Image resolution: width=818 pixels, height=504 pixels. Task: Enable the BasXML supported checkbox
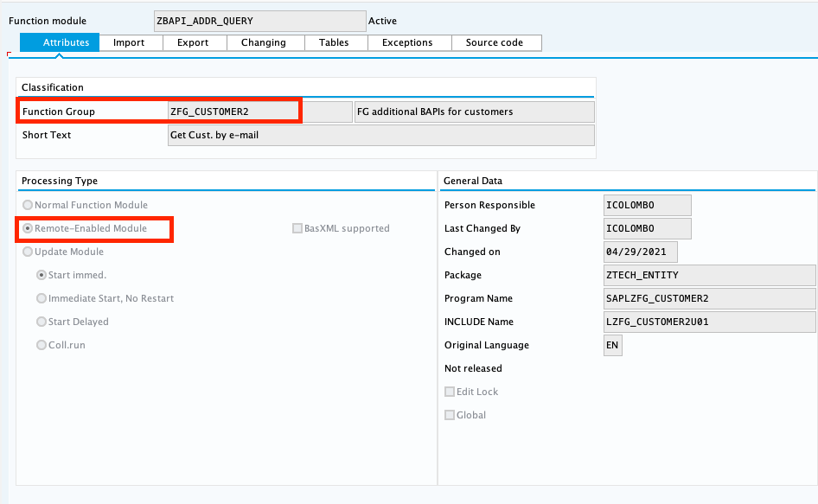(297, 228)
